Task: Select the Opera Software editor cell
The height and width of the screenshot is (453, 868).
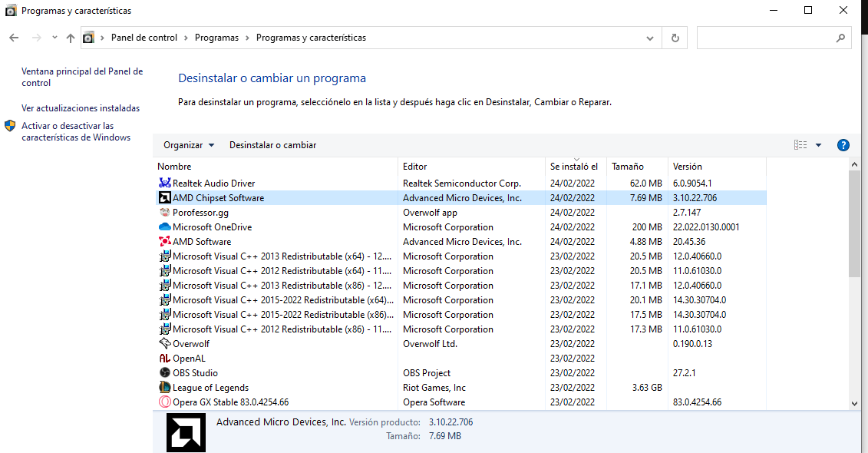Action: 434,402
